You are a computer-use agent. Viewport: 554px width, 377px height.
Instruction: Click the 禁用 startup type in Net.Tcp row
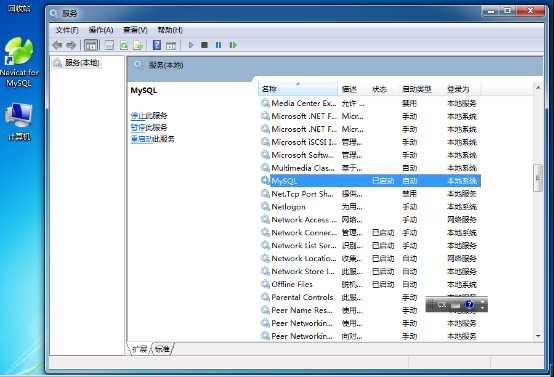click(x=409, y=194)
